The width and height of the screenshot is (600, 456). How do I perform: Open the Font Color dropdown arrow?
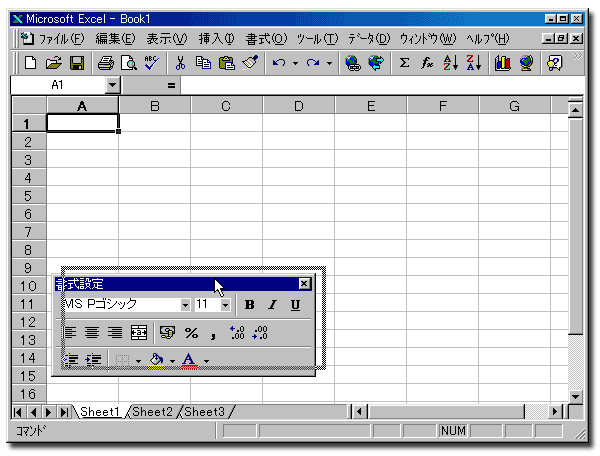tap(207, 360)
